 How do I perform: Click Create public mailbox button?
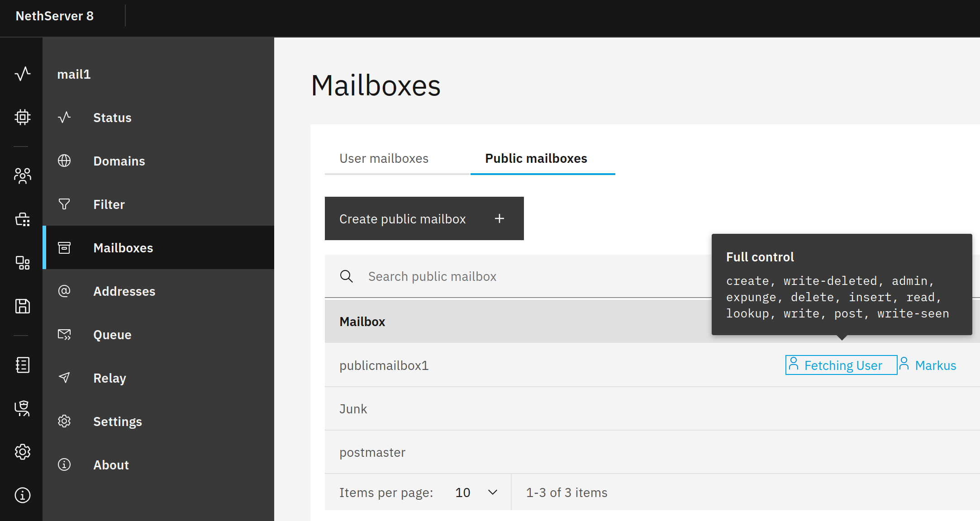tap(424, 218)
